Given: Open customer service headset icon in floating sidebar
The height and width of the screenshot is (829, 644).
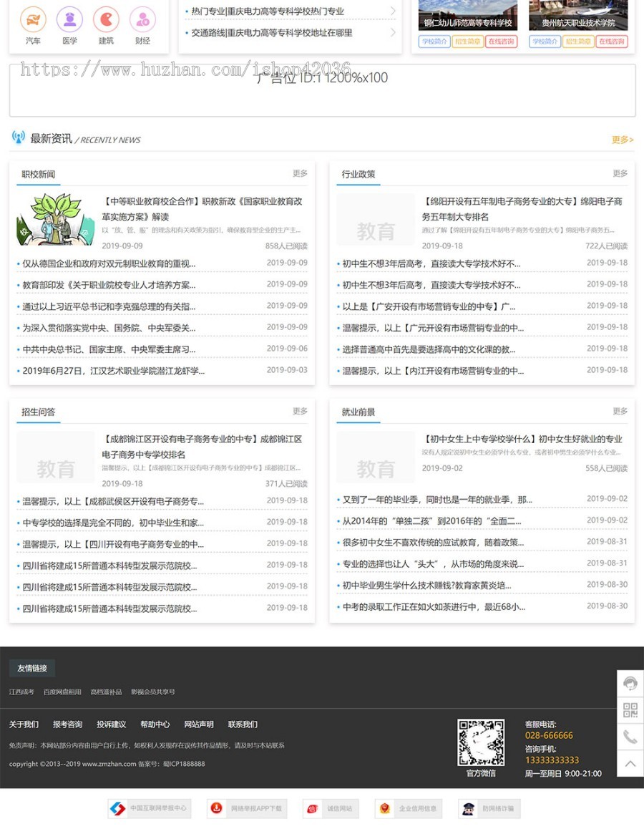Looking at the screenshot, I should (x=630, y=684).
